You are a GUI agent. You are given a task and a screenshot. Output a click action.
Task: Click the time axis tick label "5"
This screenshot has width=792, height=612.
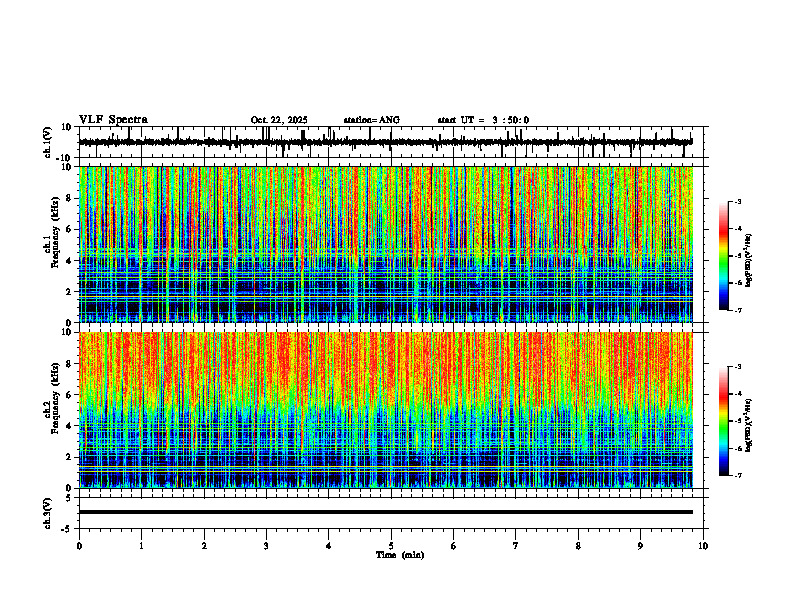391,546
